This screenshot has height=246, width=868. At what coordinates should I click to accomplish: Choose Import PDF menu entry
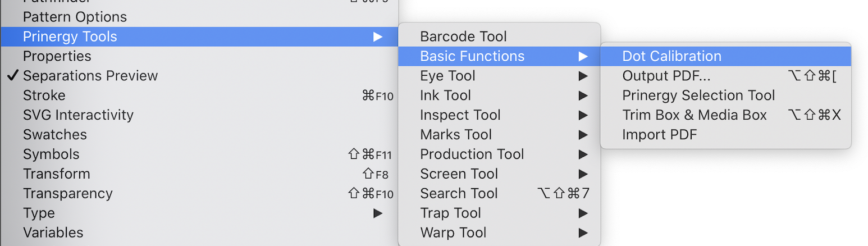tap(659, 135)
